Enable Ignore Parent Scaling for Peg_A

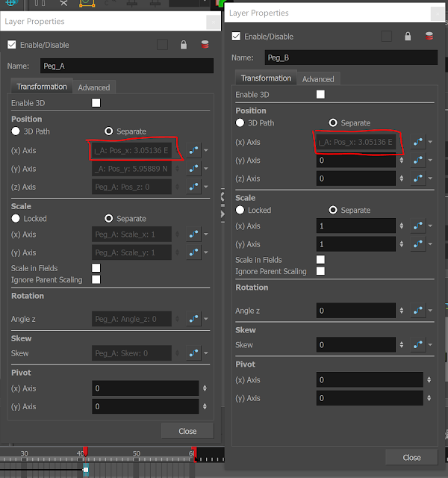pyautogui.click(x=96, y=279)
